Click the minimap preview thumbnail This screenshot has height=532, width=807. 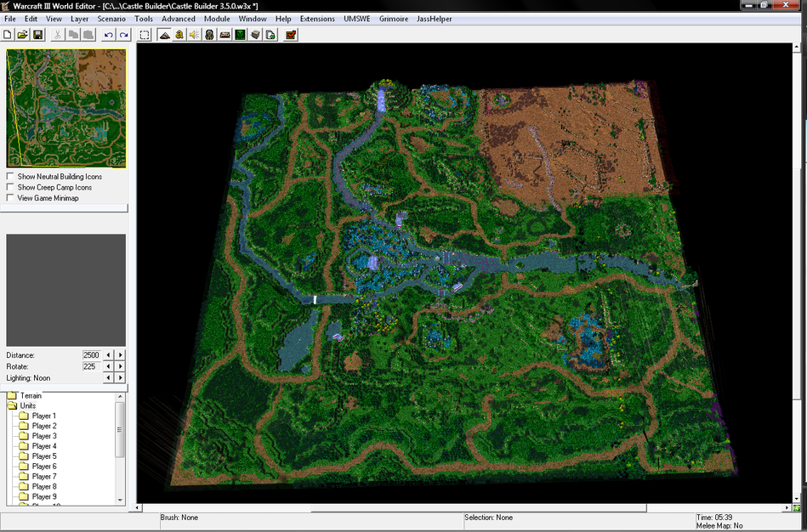click(x=65, y=108)
